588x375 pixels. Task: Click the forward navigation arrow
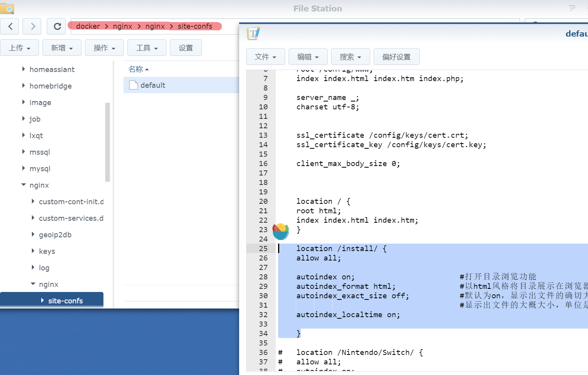pos(31,26)
